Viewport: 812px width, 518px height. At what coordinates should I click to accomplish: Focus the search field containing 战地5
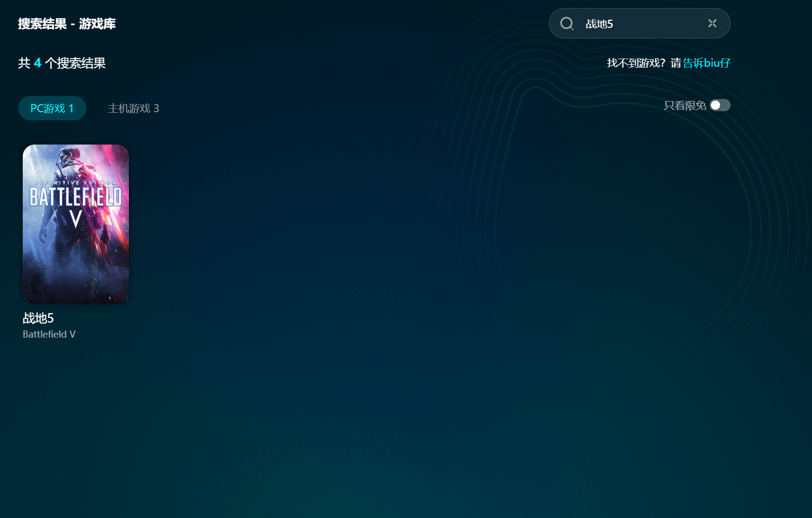click(640, 23)
